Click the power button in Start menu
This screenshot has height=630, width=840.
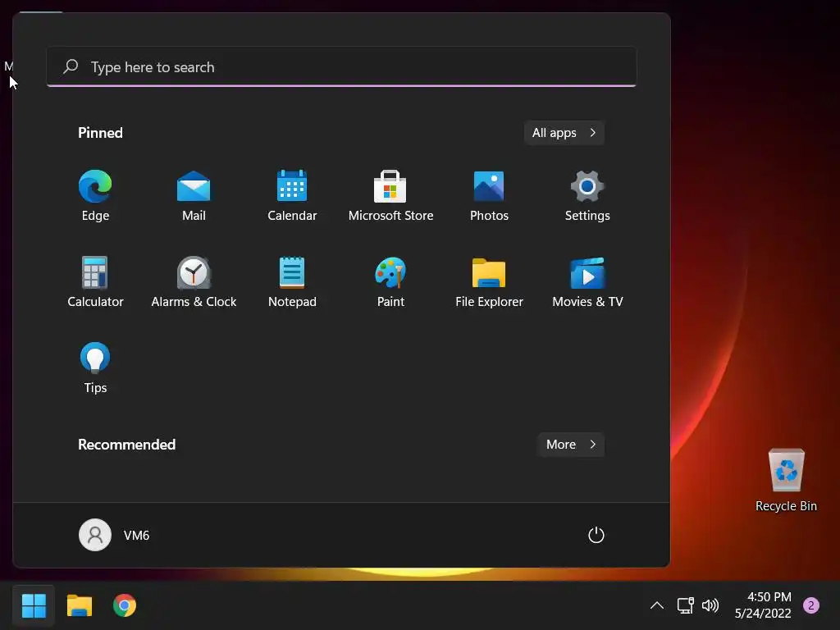tap(596, 535)
